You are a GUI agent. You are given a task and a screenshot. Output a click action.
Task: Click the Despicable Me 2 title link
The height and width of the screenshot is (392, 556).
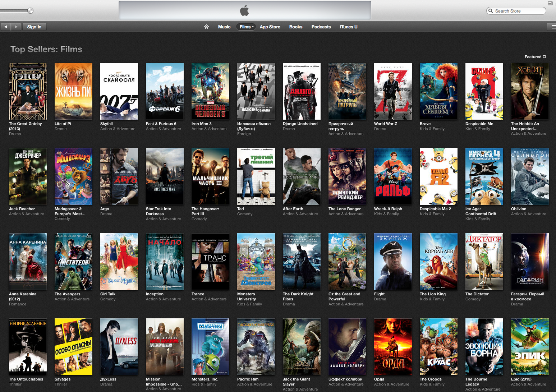click(x=435, y=209)
